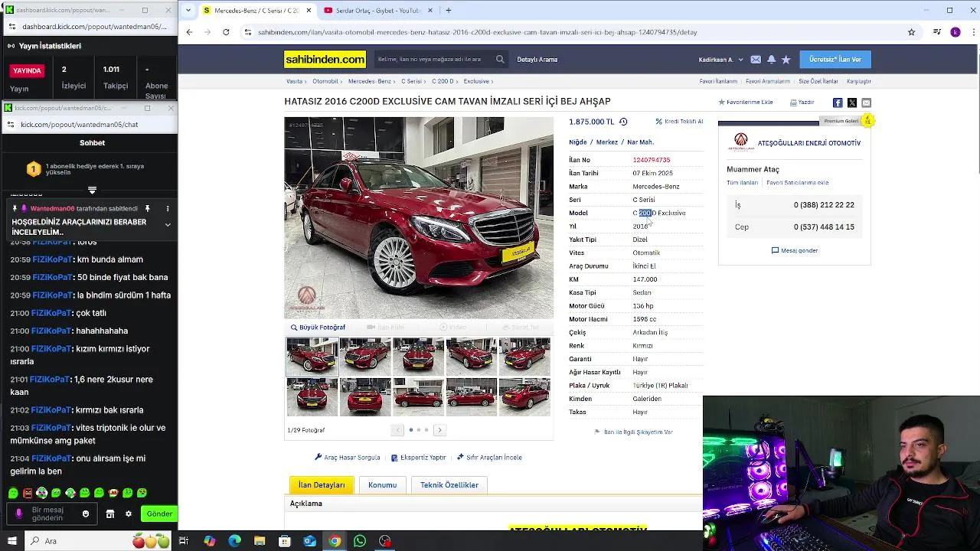Open Detaylı Arama link
The height and width of the screenshot is (551, 980).
537,60
